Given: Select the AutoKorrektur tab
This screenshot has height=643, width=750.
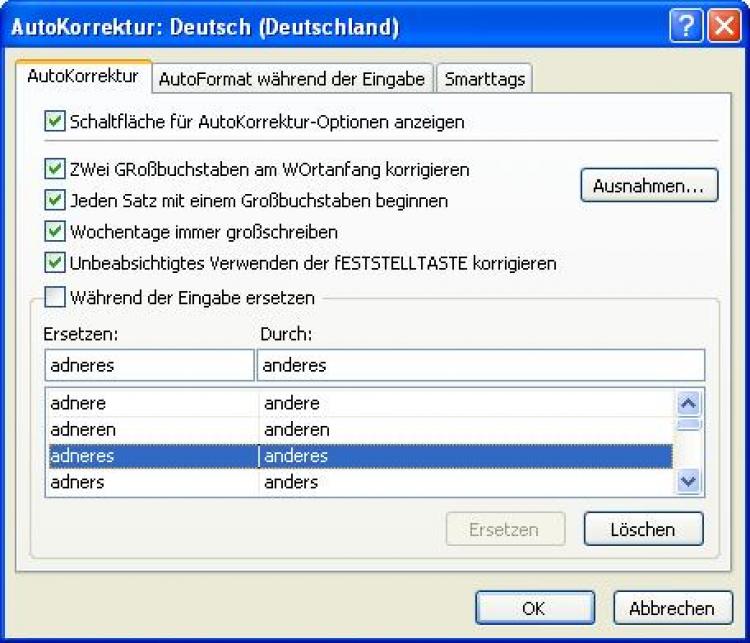Looking at the screenshot, I should click(82, 77).
